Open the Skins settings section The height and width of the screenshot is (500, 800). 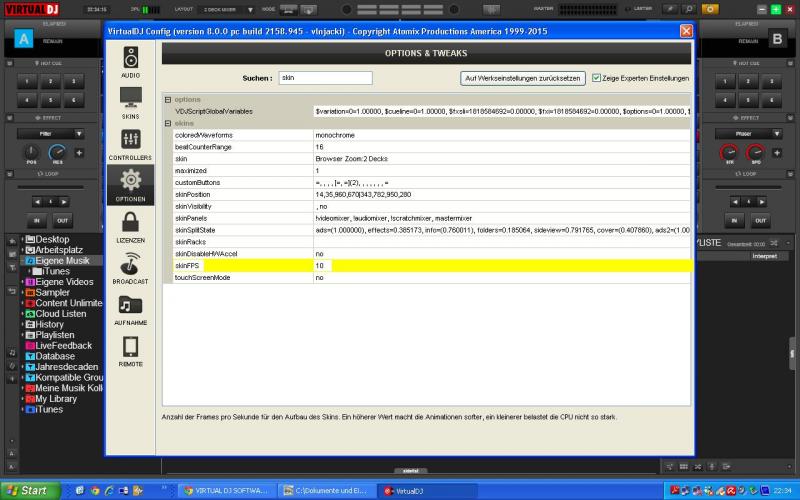click(x=131, y=103)
